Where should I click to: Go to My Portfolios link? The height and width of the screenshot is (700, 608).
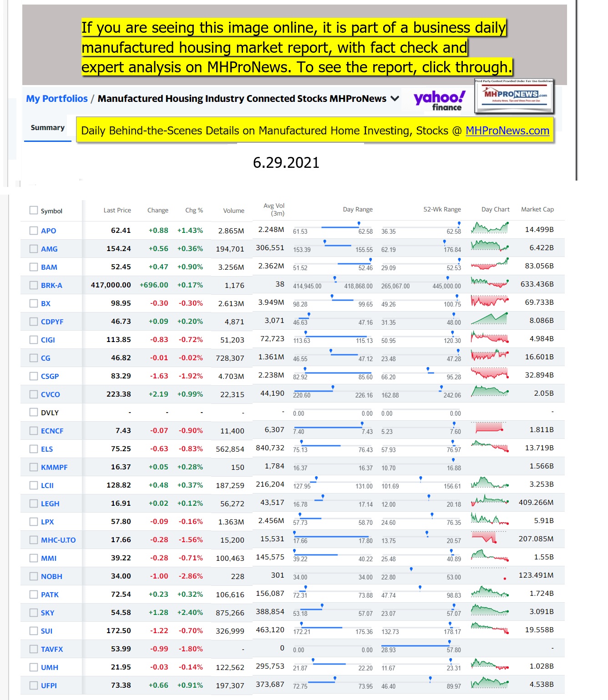point(57,99)
